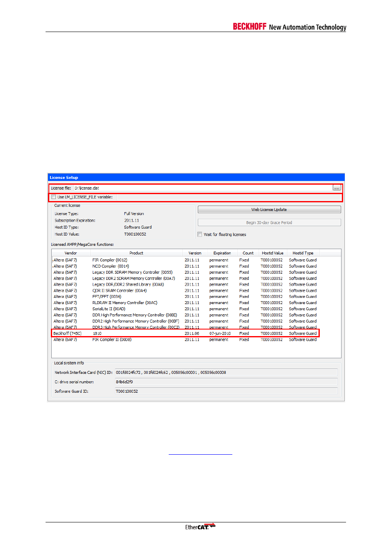Sort table by Hostid Value column header

pyautogui.click(x=273, y=253)
